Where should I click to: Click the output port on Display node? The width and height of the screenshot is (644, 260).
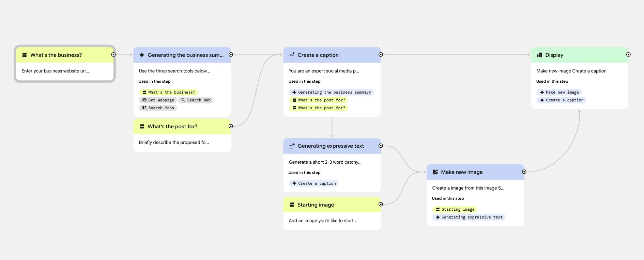628,55
